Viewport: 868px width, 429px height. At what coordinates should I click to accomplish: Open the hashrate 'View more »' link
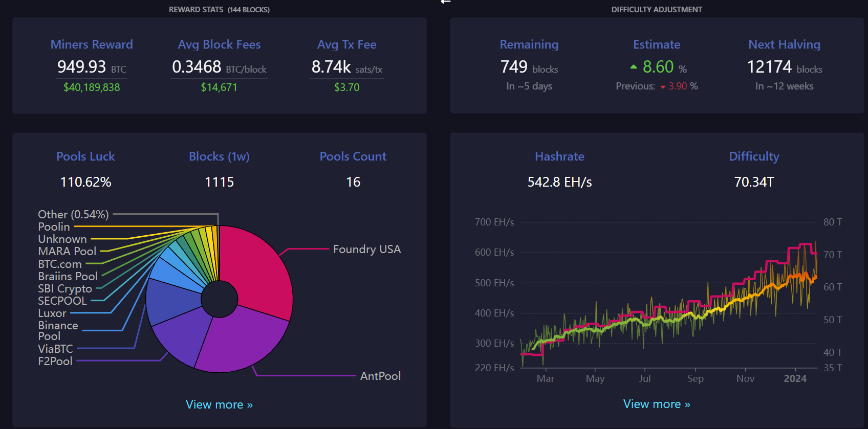(x=657, y=404)
